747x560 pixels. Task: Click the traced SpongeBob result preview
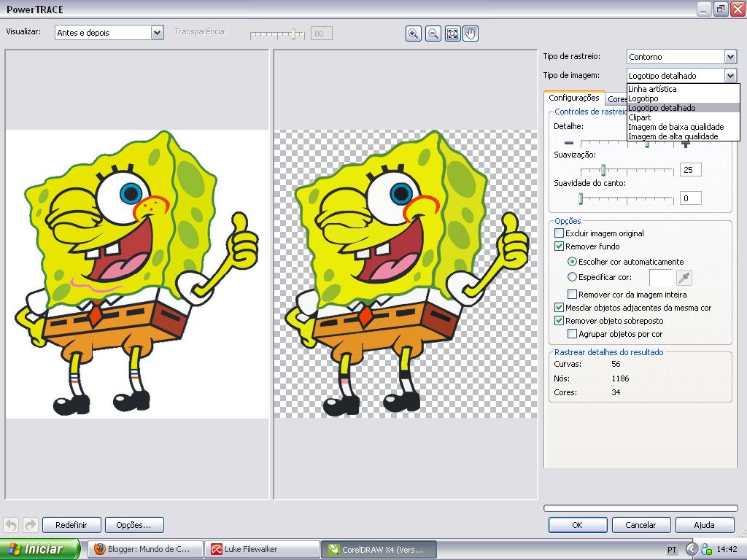click(x=406, y=274)
